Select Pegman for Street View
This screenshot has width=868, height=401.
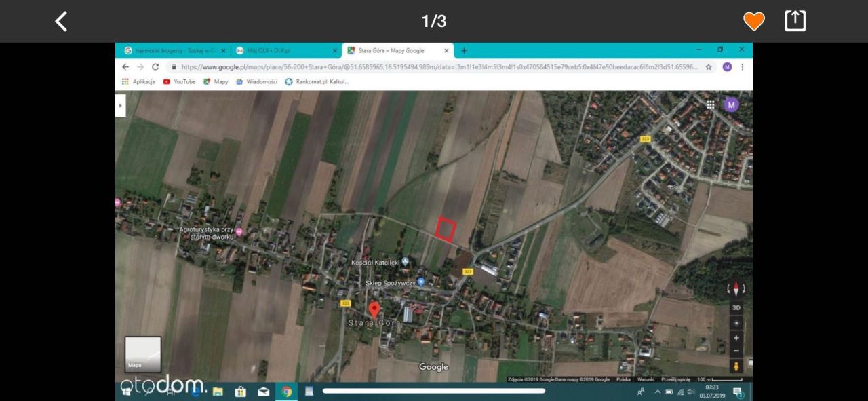pos(736,366)
